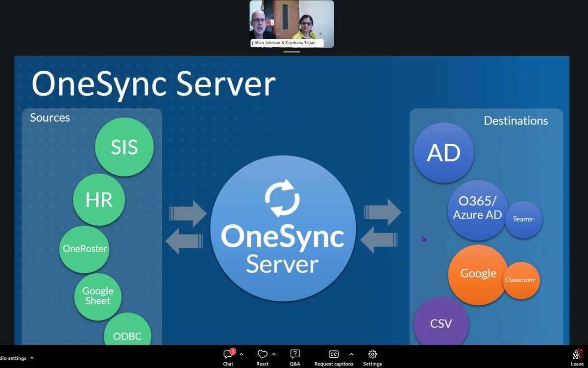Expand the React options chevron
This screenshot has height=368, width=588.
coord(274,354)
